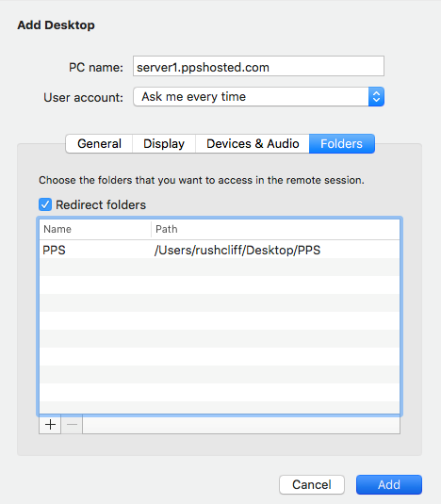Uncheck the Redirect folders checkbox
The width and height of the screenshot is (441, 504).
click(45, 204)
